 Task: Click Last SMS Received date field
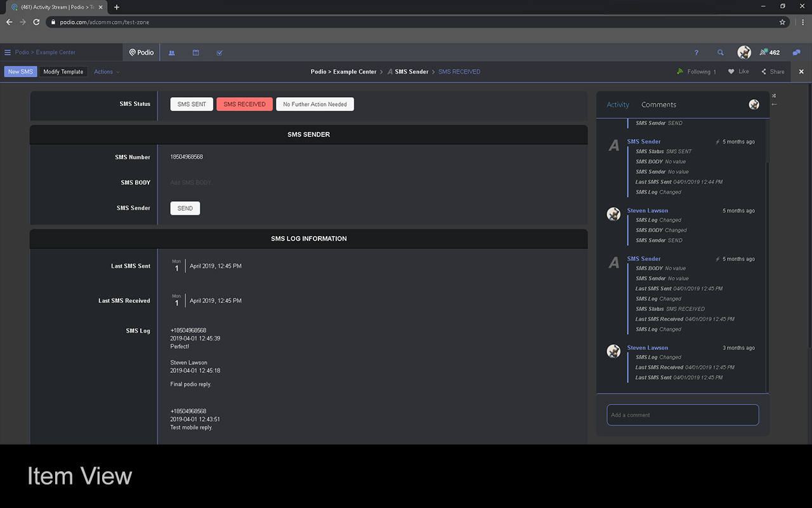pos(206,301)
